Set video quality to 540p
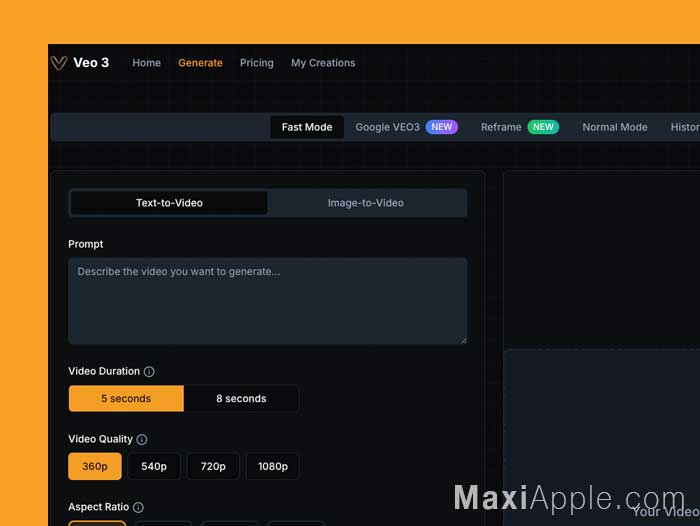Screen dimensions: 700x526 tap(154, 466)
